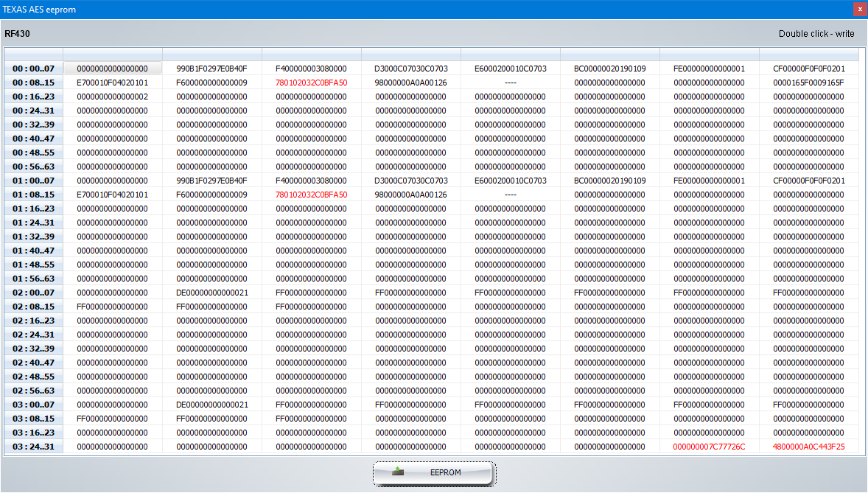Screen dimensions: 868x493
Task: Click the upload icon on the EEPROM button
Action: click(x=397, y=472)
